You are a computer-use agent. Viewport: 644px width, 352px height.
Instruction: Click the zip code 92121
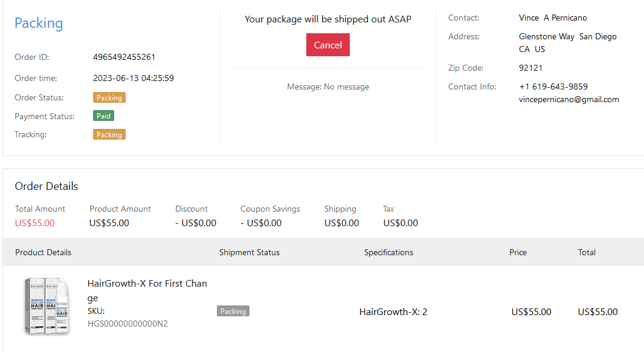click(x=530, y=68)
